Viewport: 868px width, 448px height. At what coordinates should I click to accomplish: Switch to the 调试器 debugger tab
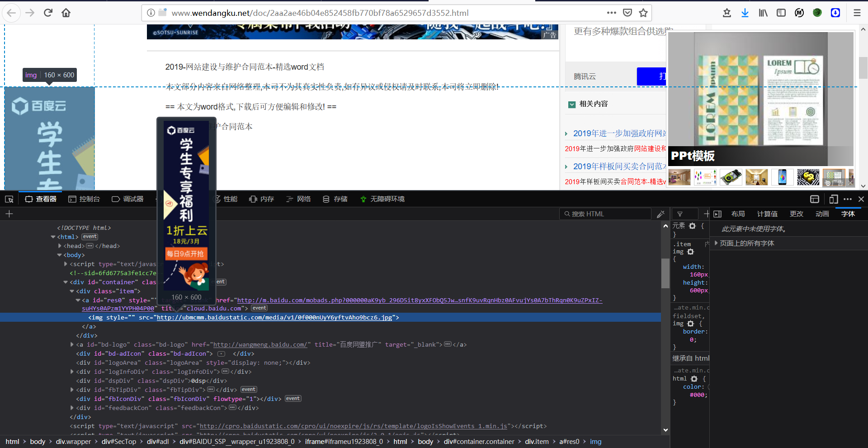[127, 199]
